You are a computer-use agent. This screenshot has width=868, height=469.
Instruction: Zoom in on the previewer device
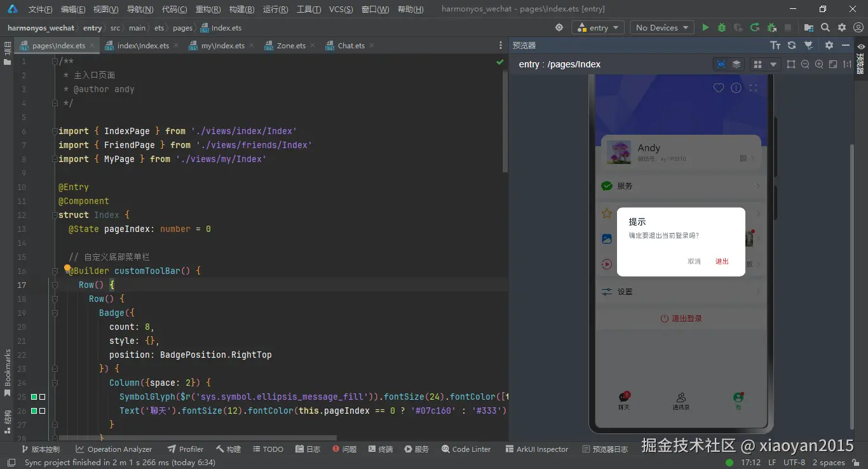pos(819,64)
